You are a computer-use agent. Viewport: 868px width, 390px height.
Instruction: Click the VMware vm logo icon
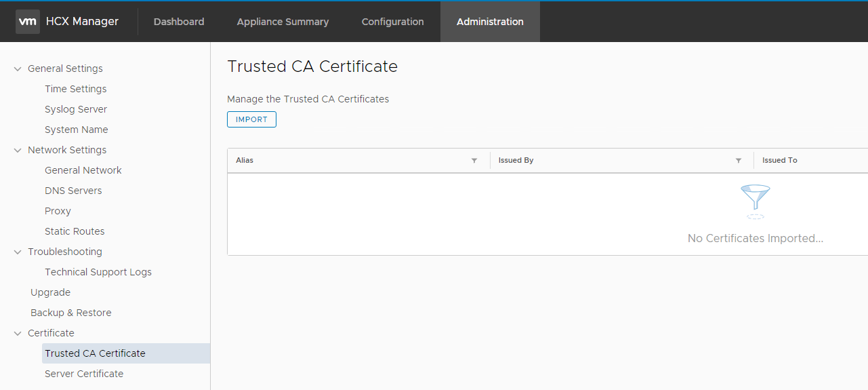point(28,22)
